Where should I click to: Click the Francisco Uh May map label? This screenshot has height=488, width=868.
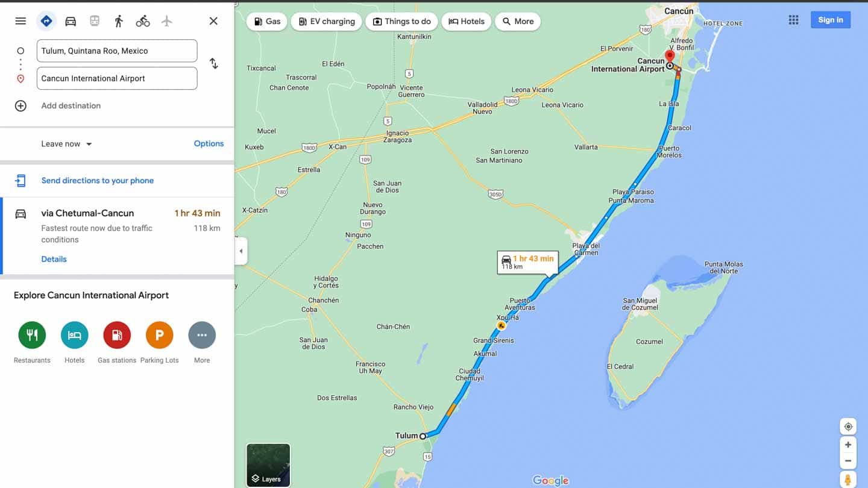pyautogui.click(x=369, y=368)
